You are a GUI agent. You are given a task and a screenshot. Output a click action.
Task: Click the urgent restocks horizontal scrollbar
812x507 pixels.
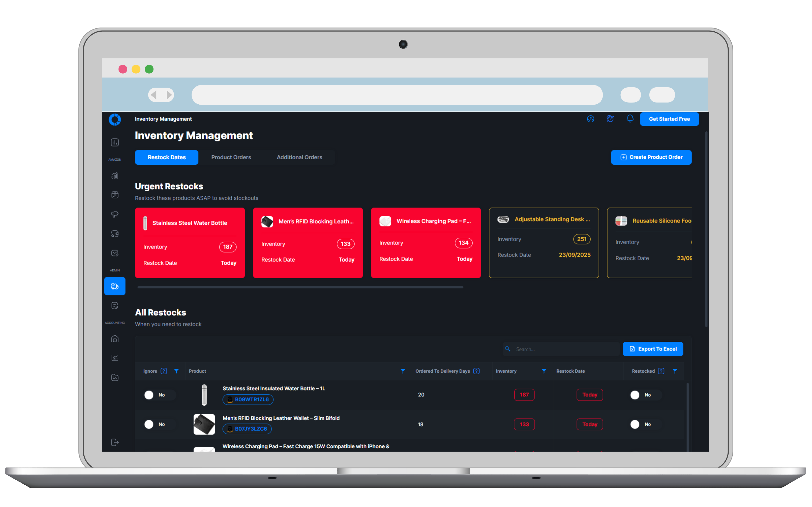pos(300,287)
